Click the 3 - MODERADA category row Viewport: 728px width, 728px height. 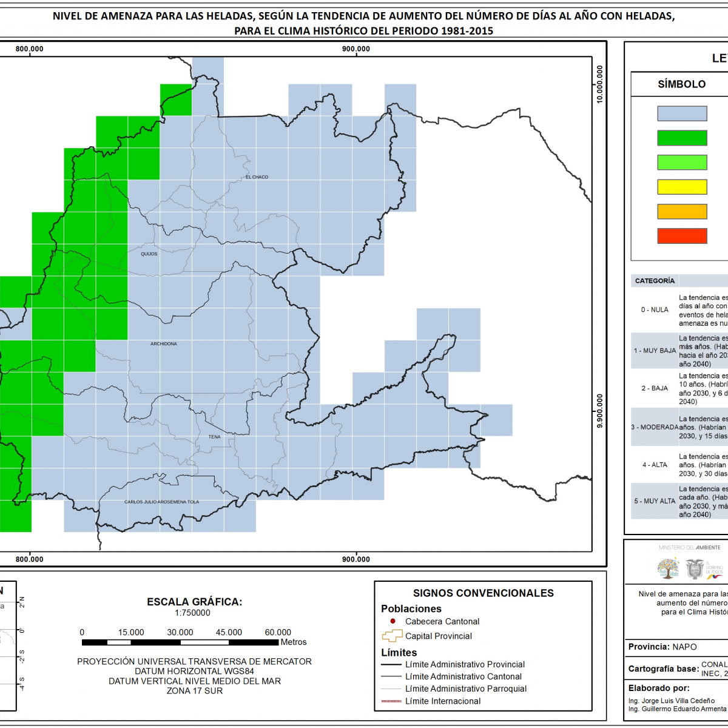679,427
